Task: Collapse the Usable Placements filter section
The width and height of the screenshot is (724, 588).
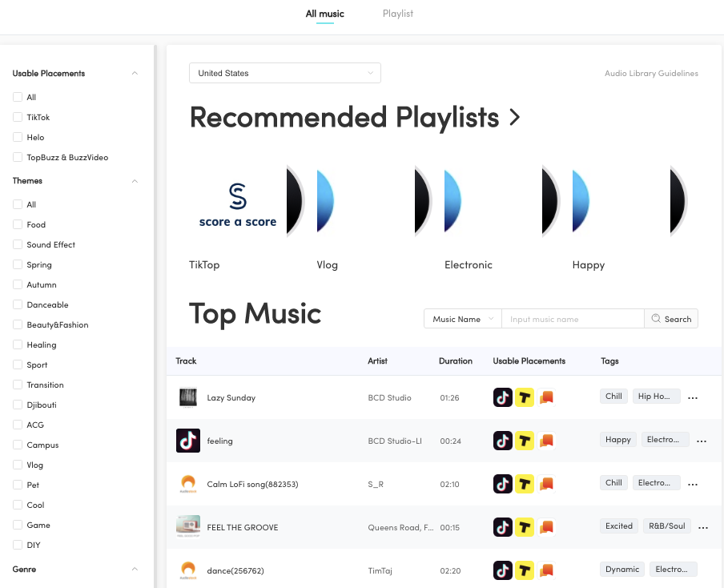Action: (x=135, y=73)
